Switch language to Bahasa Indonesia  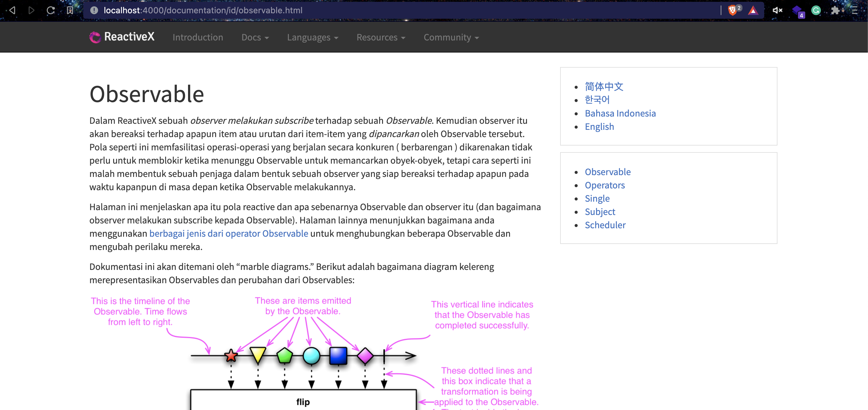pos(620,113)
